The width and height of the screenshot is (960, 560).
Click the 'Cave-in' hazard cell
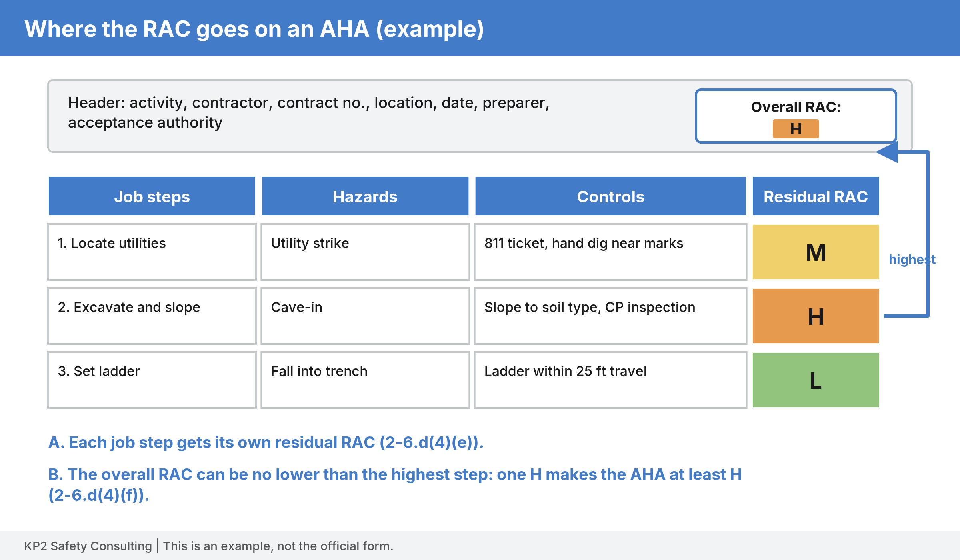click(x=365, y=316)
